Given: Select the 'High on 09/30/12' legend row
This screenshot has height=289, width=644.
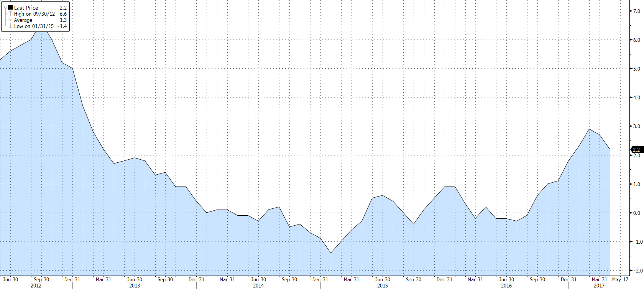Looking at the screenshot, I should 35,14.
